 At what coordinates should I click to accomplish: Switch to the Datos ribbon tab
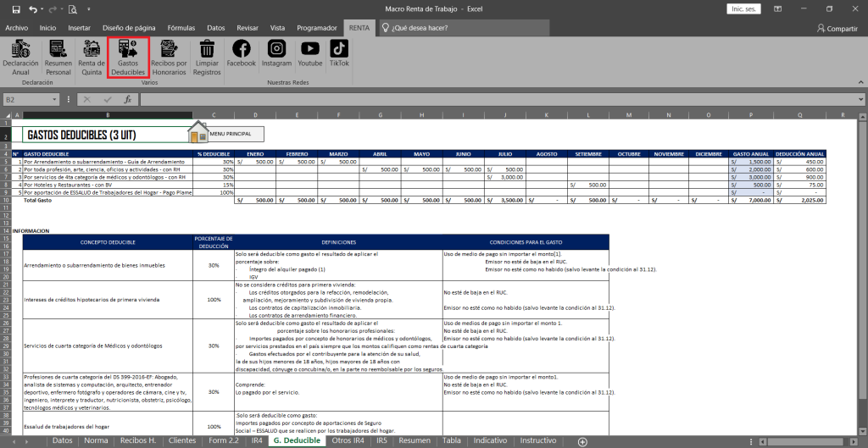click(216, 28)
